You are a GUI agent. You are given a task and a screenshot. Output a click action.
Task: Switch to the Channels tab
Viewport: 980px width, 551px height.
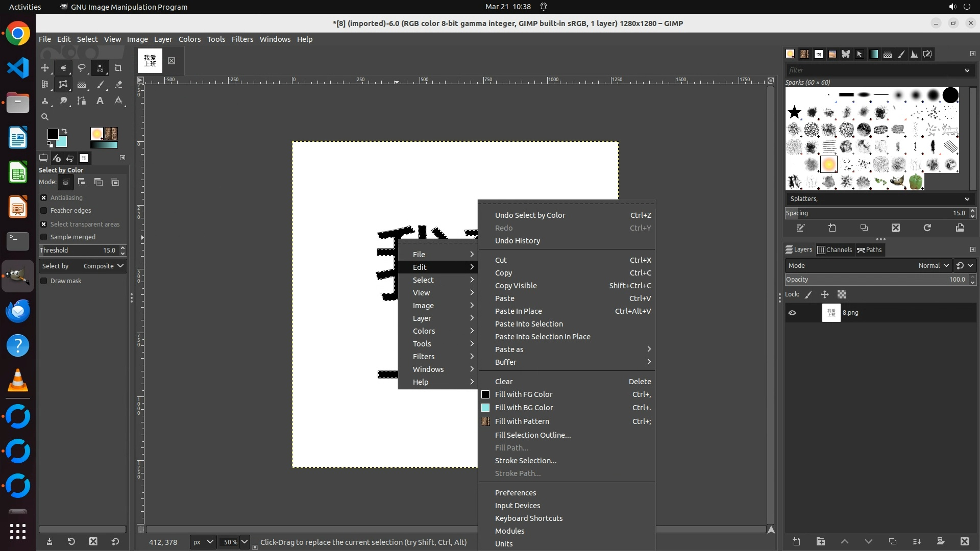click(835, 250)
